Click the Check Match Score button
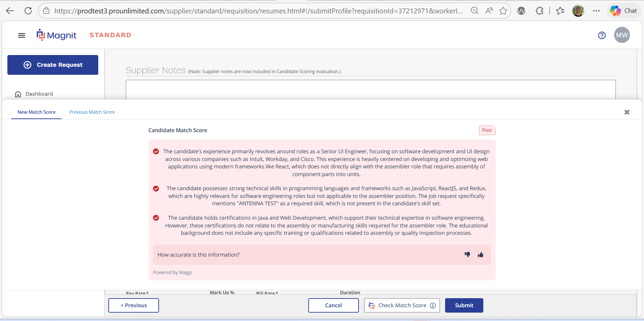644x321 pixels. tap(402, 305)
